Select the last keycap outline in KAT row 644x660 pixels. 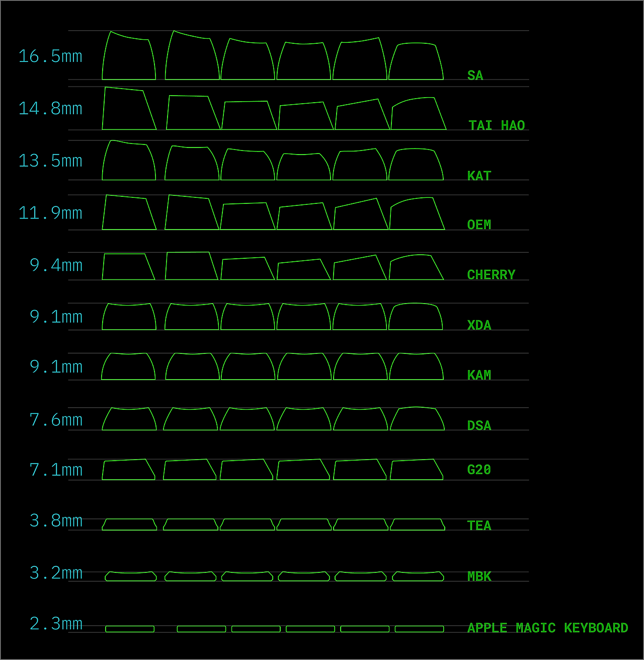pos(416,165)
